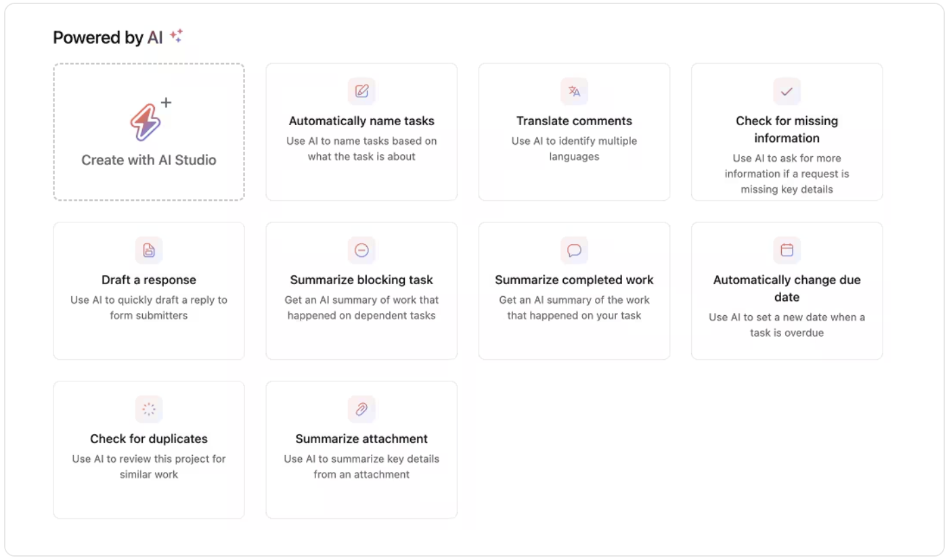Viewport: 949px width, 560px height.
Task: Choose the Automatically change due date heading
Action: [x=787, y=288]
